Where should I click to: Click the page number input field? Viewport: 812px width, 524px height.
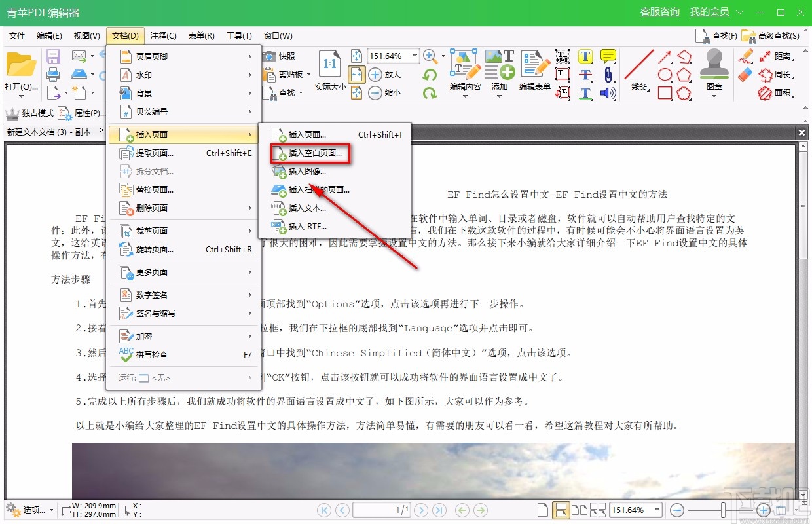pos(381,509)
